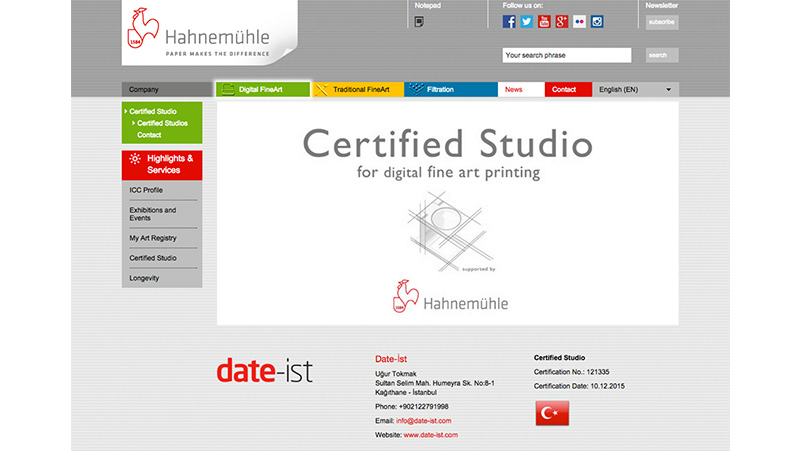Open the red Contact tab
This screenshot has width=800, height=451.
click(568, 89)
